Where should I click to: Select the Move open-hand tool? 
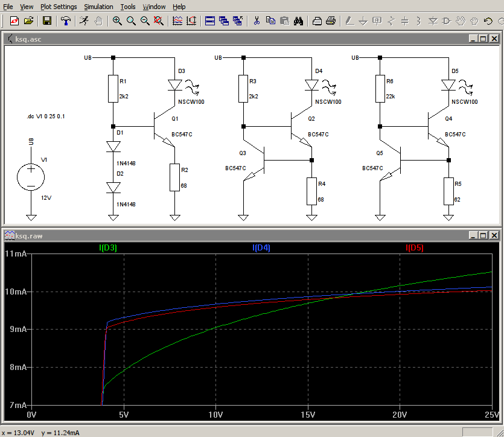[461, 21]
